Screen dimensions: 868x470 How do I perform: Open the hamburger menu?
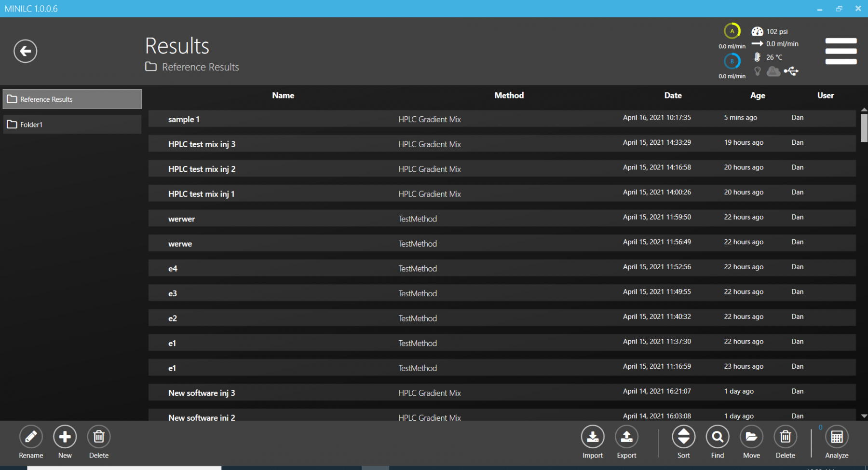(841, 51)
